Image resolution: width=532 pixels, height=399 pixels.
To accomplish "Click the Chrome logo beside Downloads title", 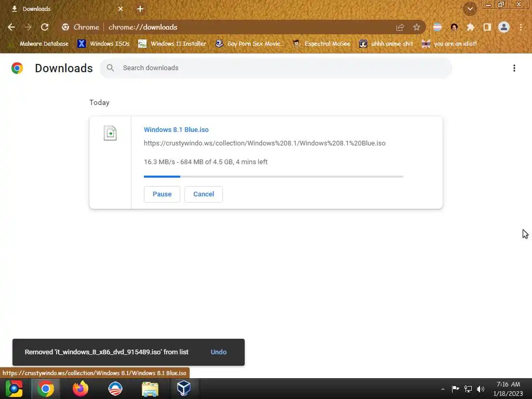I will [17, 68].
